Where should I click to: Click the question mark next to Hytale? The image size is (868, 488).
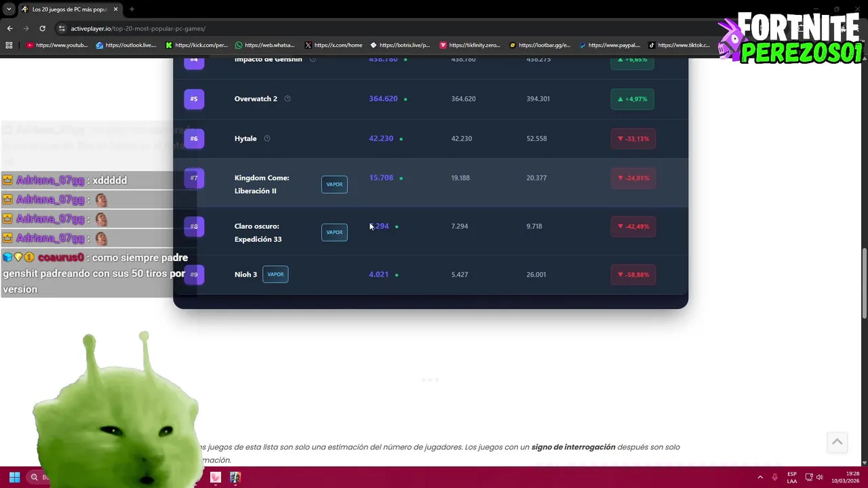[267, 138]
